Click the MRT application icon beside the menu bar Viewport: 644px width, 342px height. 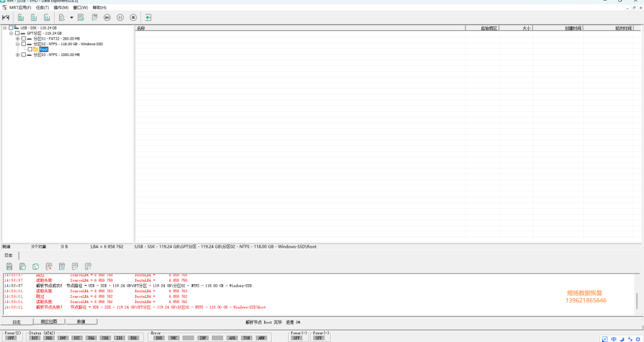click(4, 8)
